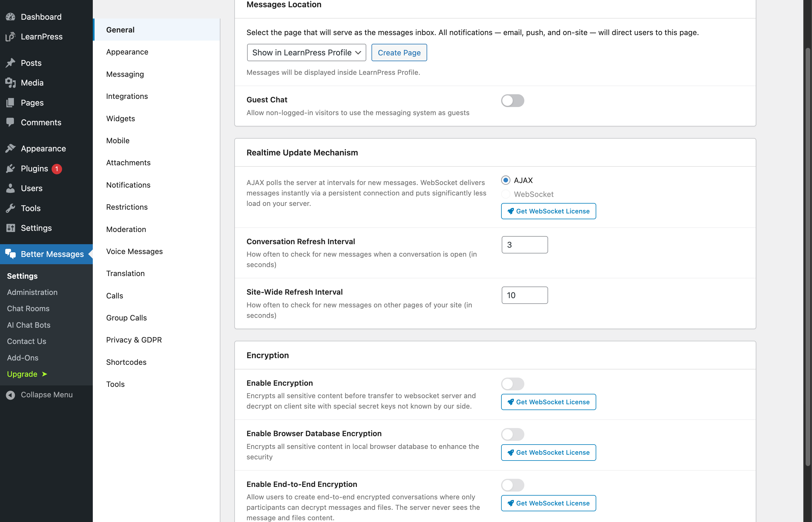812x522 pixels.
Task: Open the Appearance settings tab
Action: pyautogui.click(x=157, y=52)
